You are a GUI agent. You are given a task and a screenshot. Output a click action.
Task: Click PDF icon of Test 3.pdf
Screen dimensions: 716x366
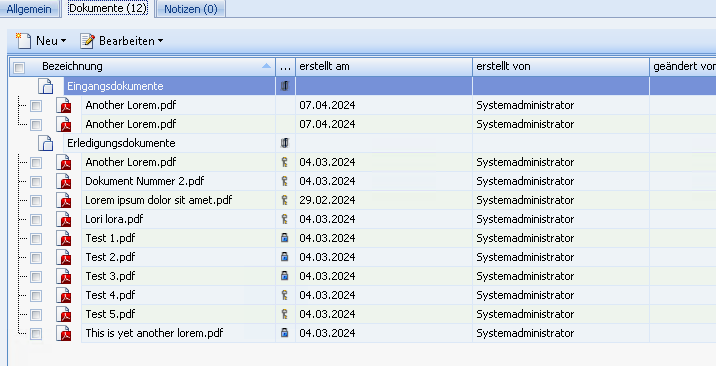coord(64,276)
